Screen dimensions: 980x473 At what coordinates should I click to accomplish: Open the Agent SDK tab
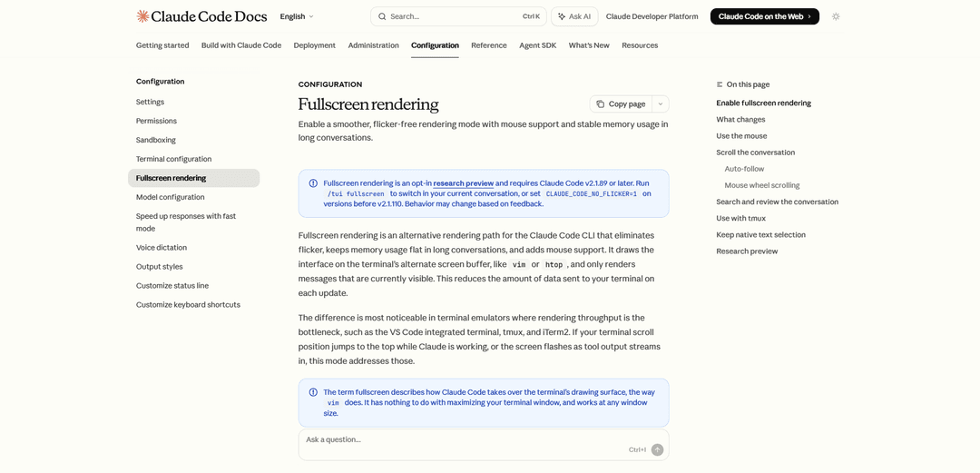[x=537, y=45]
